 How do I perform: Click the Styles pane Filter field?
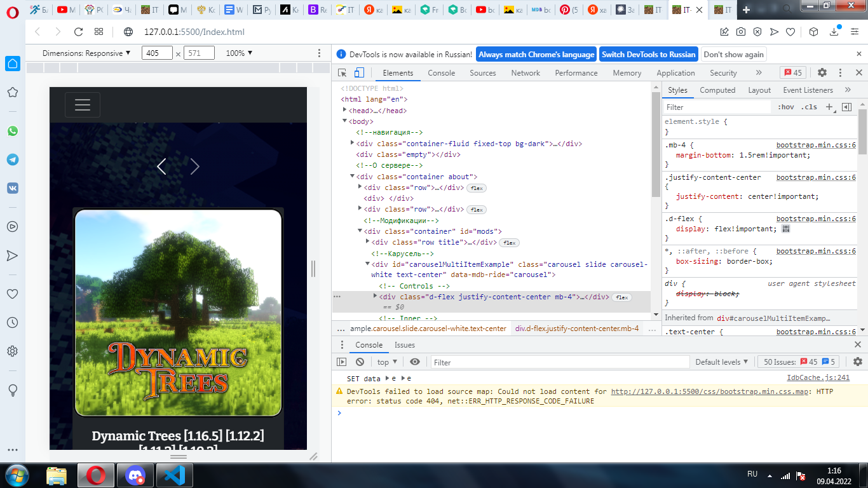point(717,107)
